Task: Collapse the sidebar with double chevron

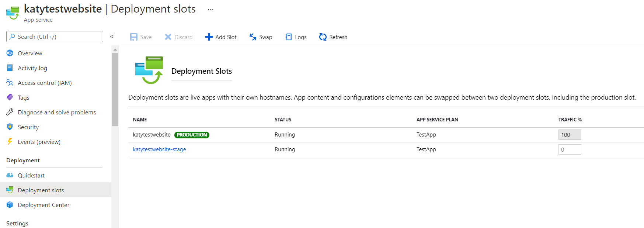Action: pyautogui.click(x=112, y=37)
